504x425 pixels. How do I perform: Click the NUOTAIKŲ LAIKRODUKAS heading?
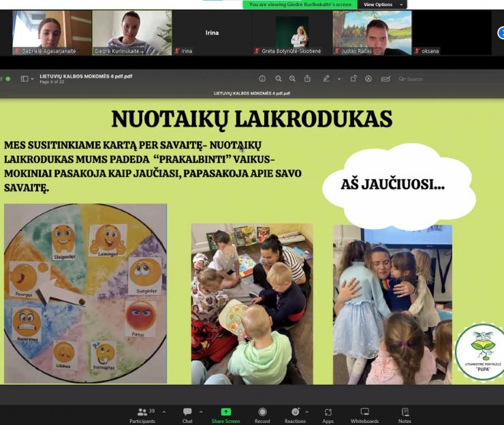[x=252, y=119]
